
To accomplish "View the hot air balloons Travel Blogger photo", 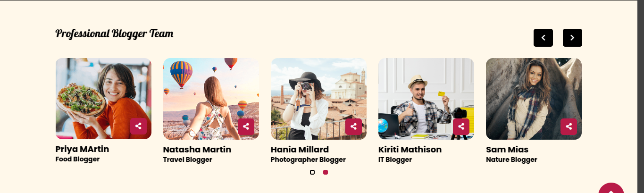I will (x=211, y=99).
